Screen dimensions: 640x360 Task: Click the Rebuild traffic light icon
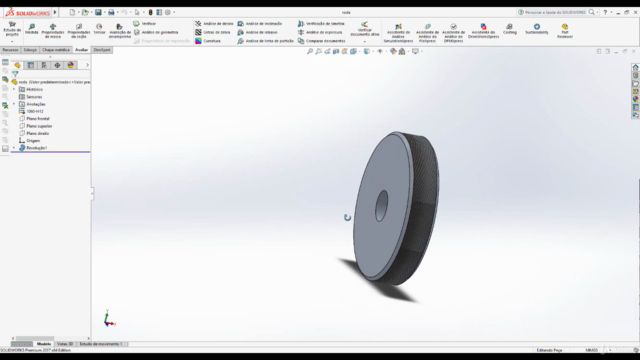point(150,12)
